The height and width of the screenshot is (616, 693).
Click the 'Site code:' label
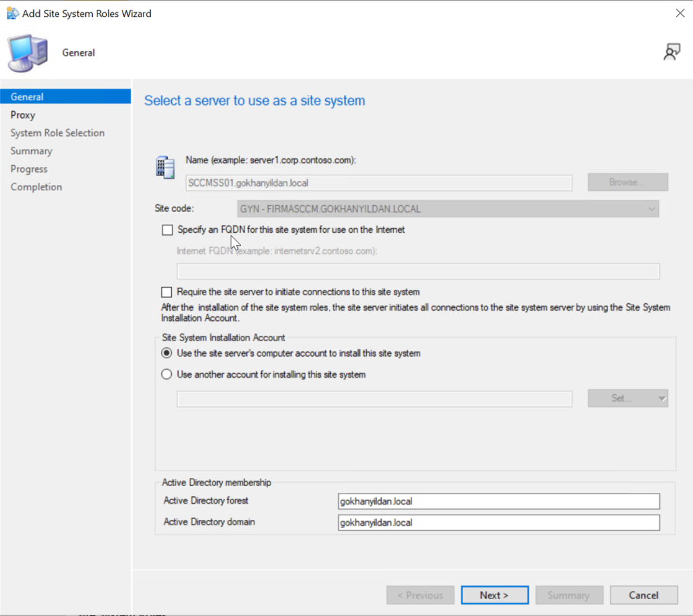click(174, 208)
